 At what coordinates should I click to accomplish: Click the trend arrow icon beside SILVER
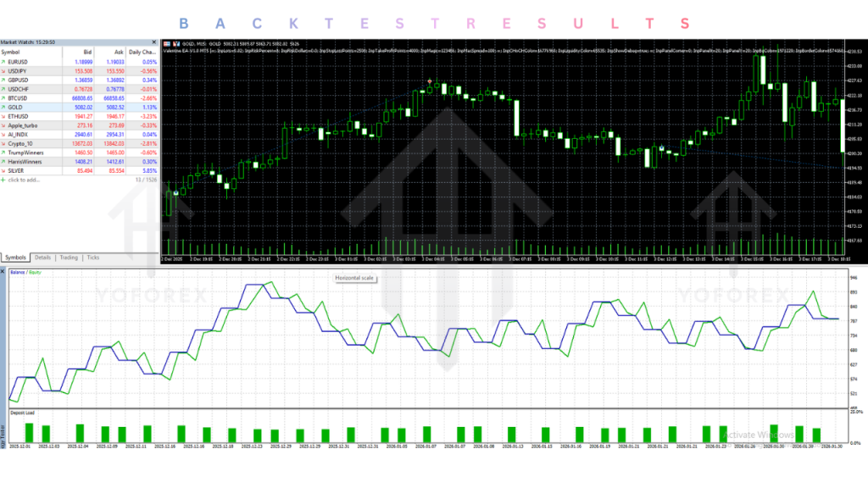click(4, 170)
